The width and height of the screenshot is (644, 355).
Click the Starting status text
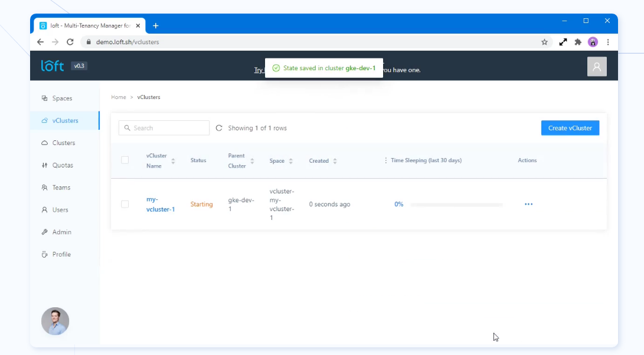(x=201, y=204)
